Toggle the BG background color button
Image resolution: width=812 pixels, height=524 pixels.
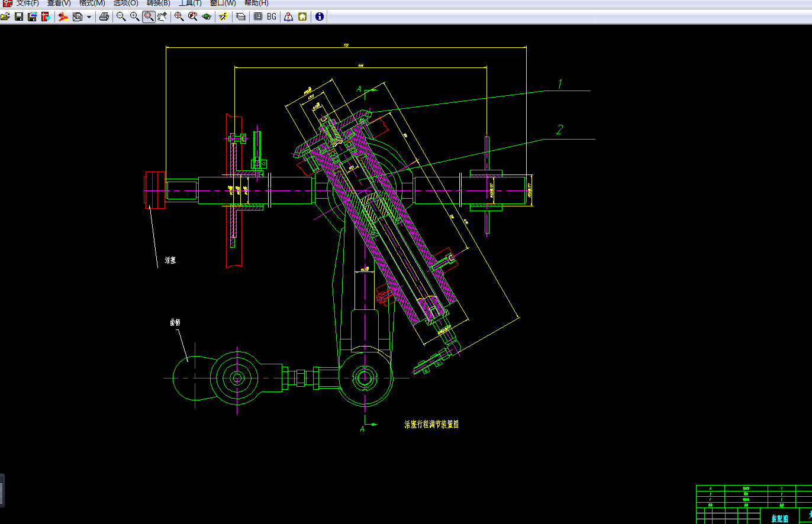272,17
